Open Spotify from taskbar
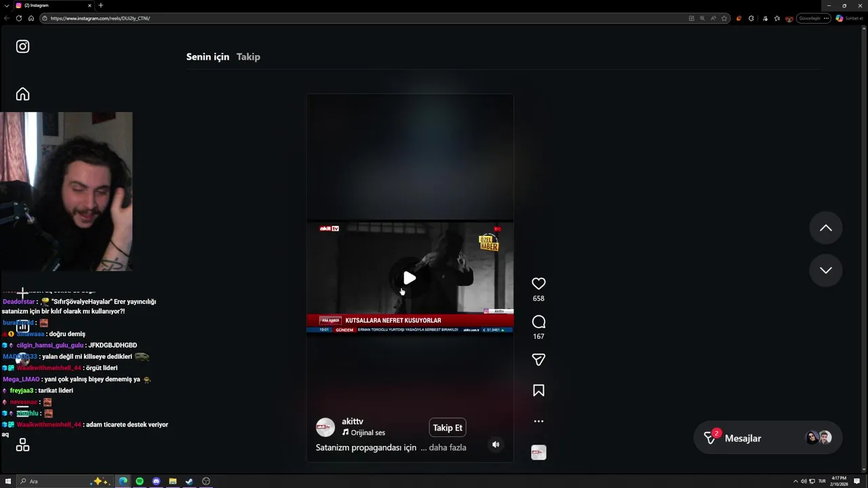 pos(140,481)
